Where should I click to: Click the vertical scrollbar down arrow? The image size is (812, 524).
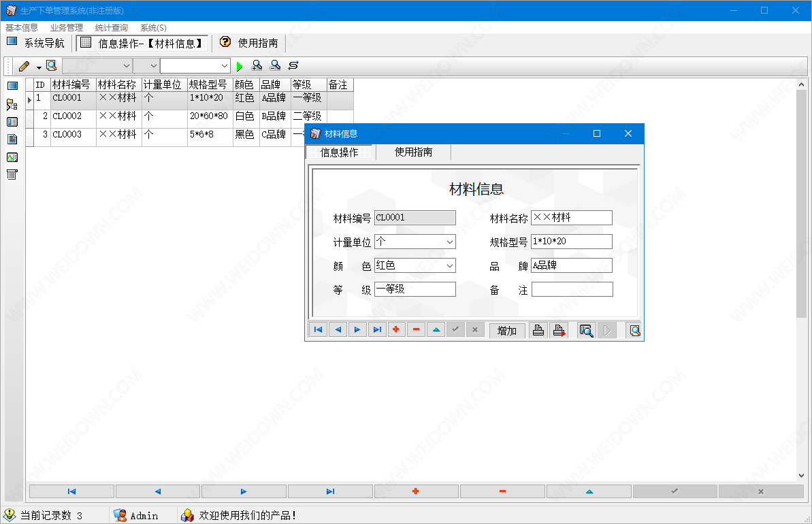click(x=801, y=475)
